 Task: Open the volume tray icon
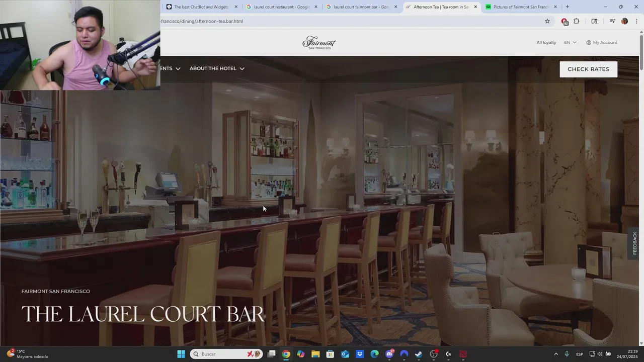coord(600,354)
